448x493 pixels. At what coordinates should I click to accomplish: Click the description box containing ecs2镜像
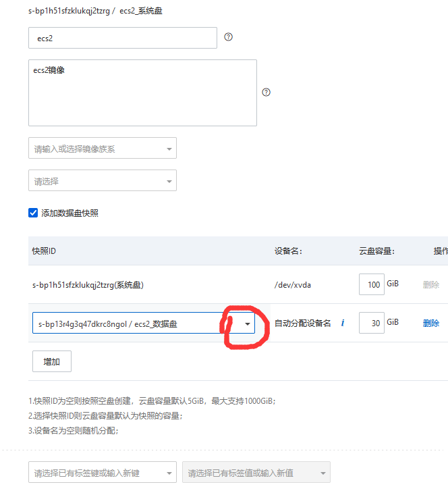(x=142, y=93)
